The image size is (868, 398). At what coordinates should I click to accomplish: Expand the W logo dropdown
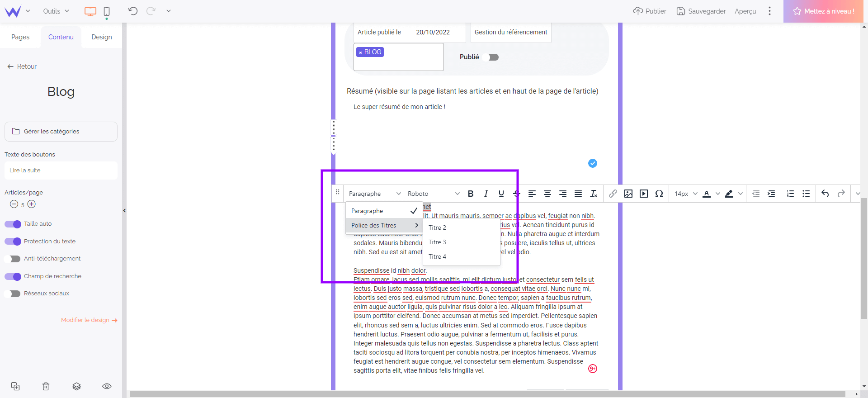(28, 11)
